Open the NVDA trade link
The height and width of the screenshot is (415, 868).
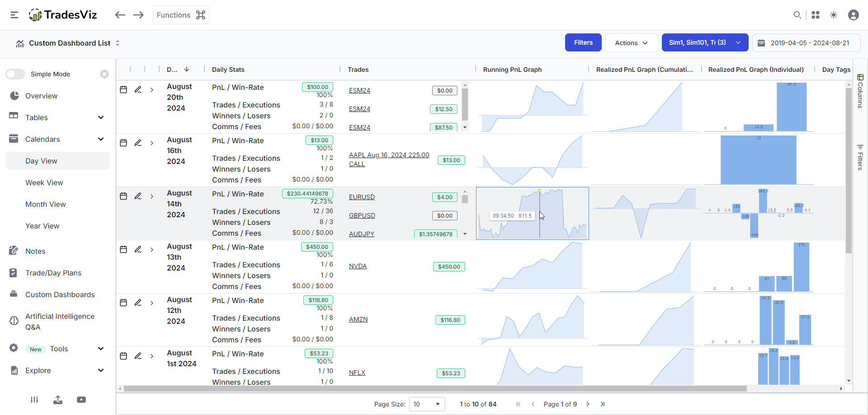click(x=358, y=266)
